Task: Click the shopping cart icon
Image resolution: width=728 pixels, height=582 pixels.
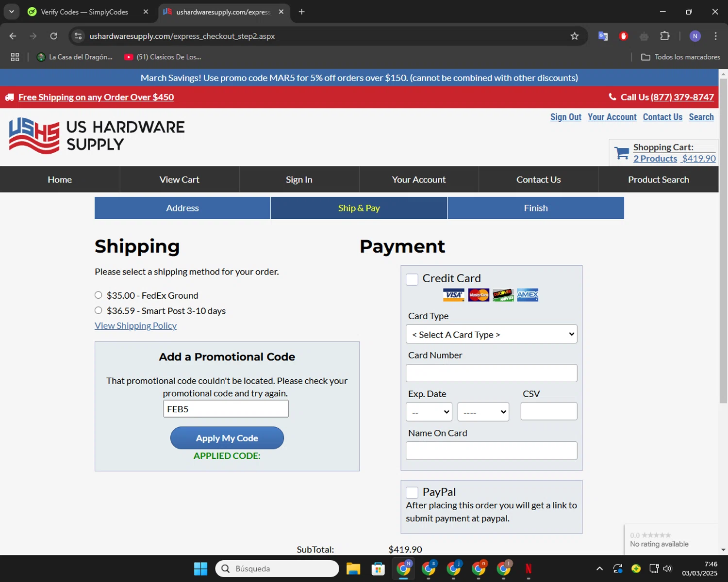Action: pos(621,153)
